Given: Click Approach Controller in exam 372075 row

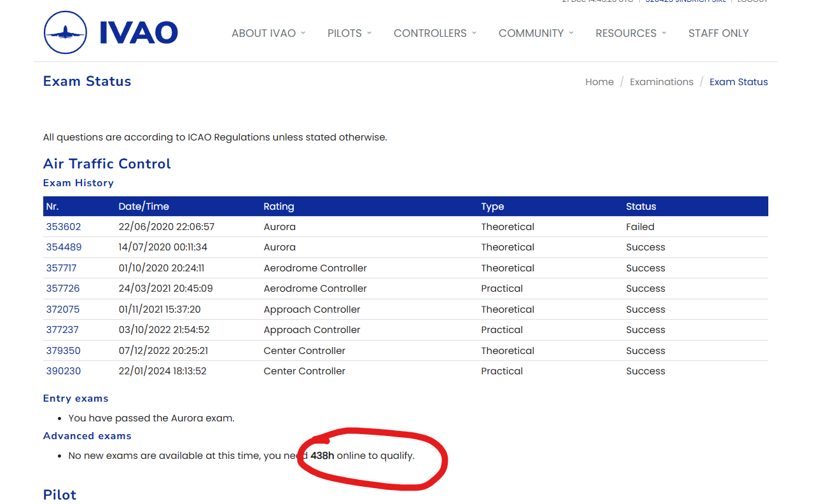Looking at the screenshot, I should coord(312,310).
